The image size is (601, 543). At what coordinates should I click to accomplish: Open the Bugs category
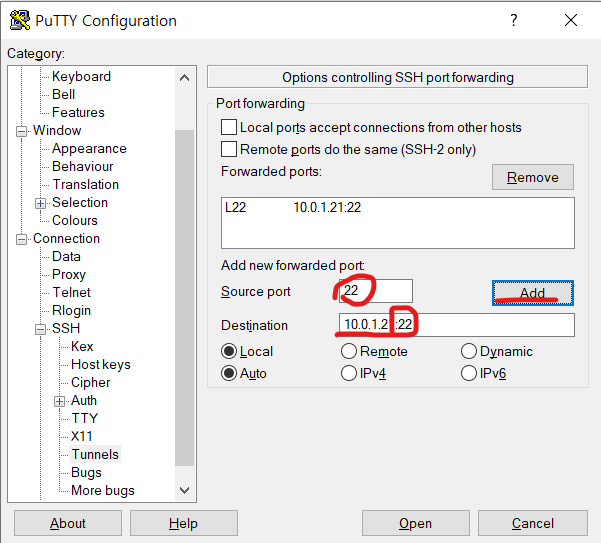(86, 472)
